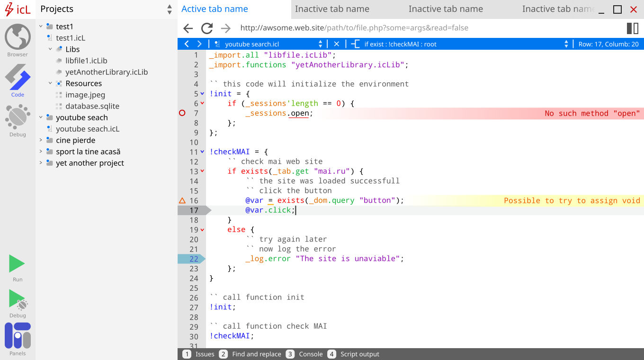Image resolution: width=644 pixels, height=360 pixels.
Task: Expand the cine pierde project
Action: (41, 140)
